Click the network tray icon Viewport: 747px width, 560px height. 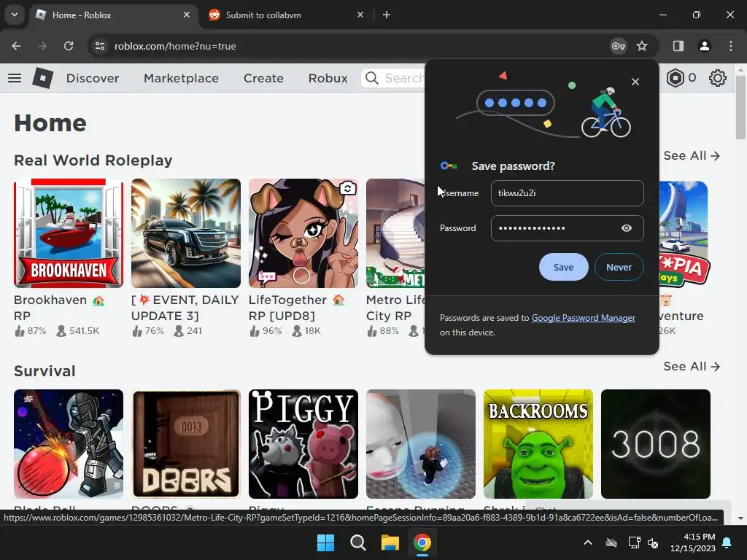click(634, 542)
